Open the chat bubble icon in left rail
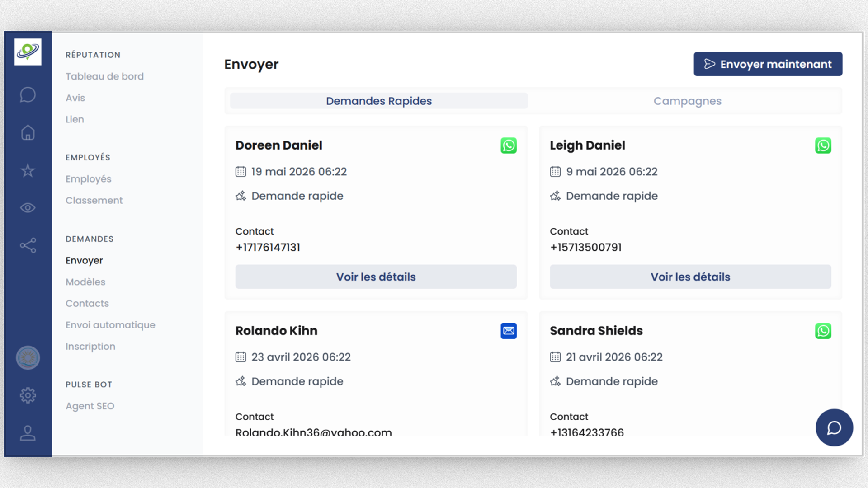 28,94
